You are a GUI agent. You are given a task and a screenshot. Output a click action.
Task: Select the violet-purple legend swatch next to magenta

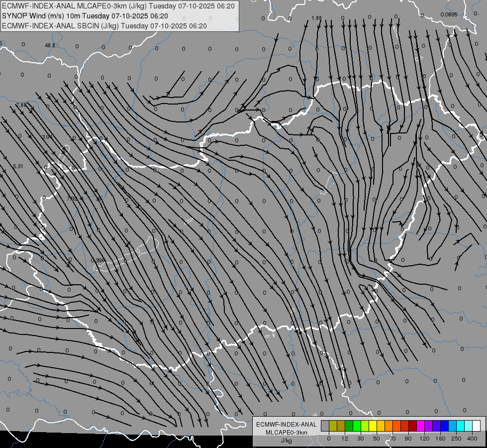(x=429, y=426)
